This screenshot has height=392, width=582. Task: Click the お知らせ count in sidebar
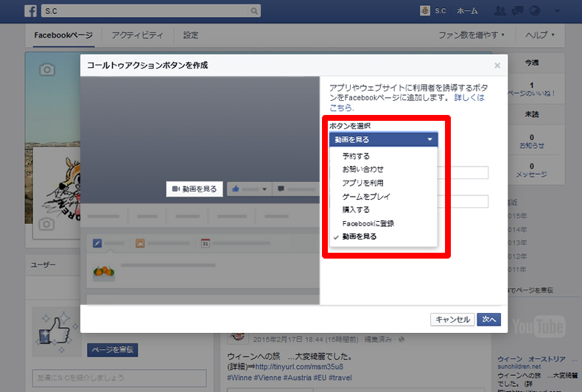(x=532, y=141)
